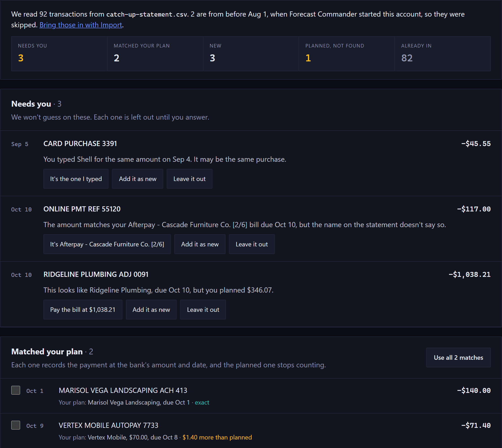Click the '$1.40 more than planned' note
The width and height of the screenshot is (502, 448).
point(217,437)
